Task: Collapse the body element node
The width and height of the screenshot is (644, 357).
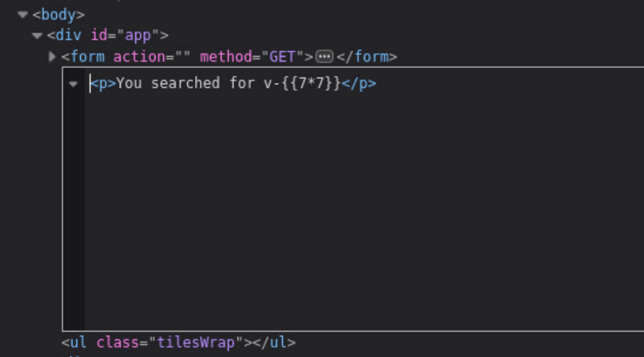Action: point(23,15)
